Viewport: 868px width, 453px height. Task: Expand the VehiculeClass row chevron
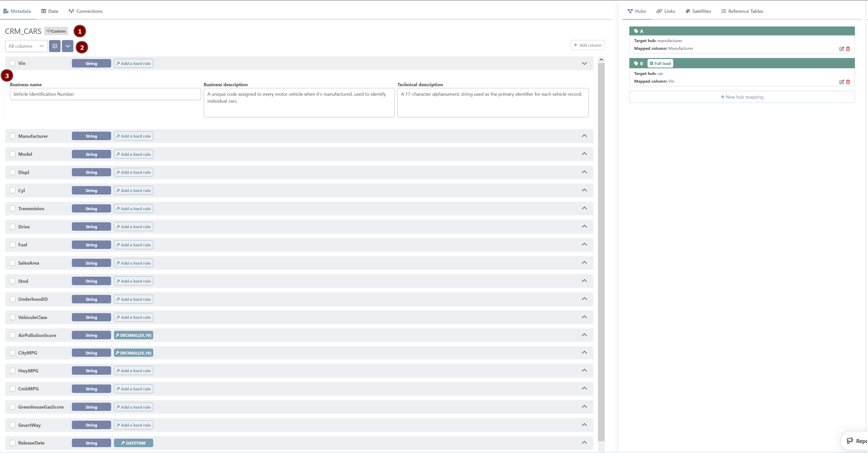coord(584,317)
